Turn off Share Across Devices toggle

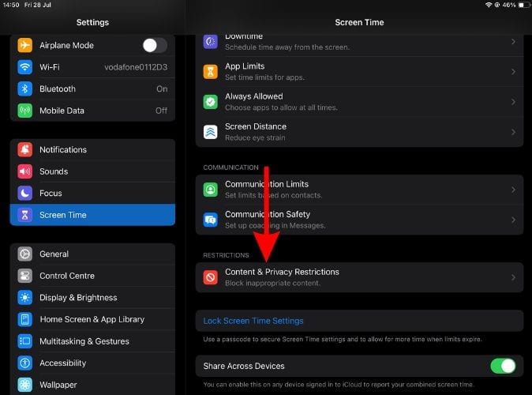[x=502, y=366]
